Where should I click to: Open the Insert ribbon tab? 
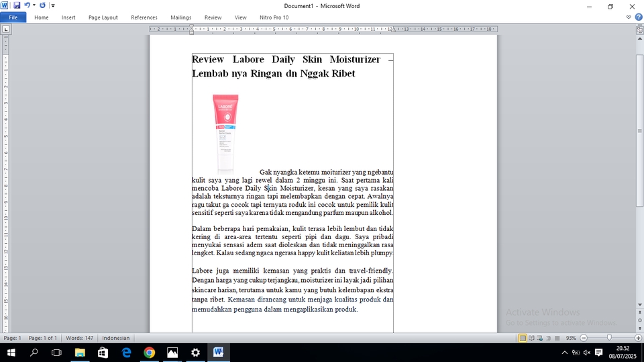pos(68,17)
